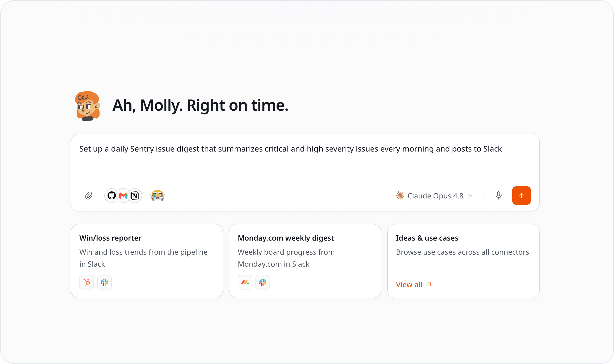Click the HubSpot icon in Win/loss reporter
The width and height of the screenshot is (614, 364).
coord(87,282)
